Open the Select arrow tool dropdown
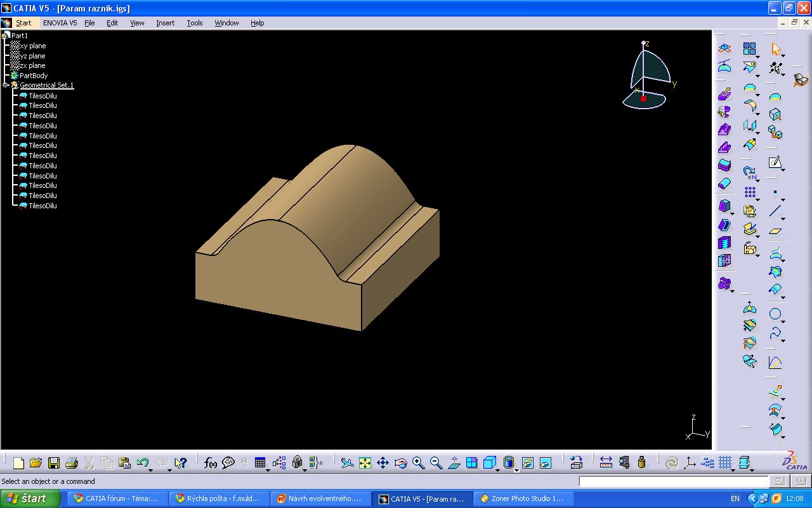812x508 pixels. click(783, 56)
